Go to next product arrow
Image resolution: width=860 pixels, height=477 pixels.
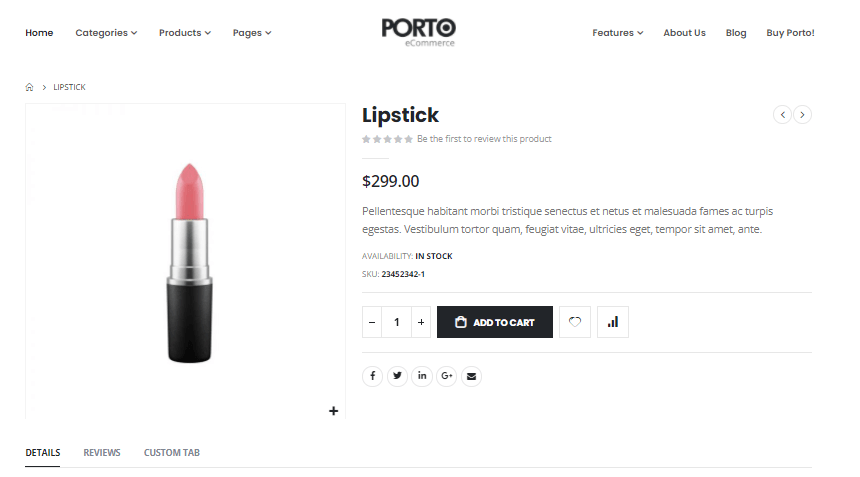[802, 115]
